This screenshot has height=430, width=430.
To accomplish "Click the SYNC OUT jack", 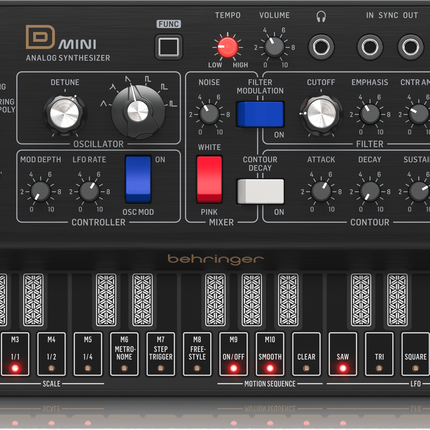I will (411, 47).
